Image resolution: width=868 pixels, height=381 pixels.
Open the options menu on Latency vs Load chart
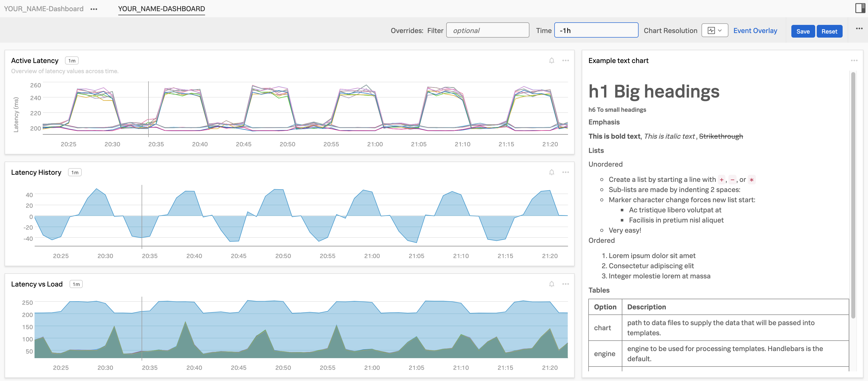566,284
